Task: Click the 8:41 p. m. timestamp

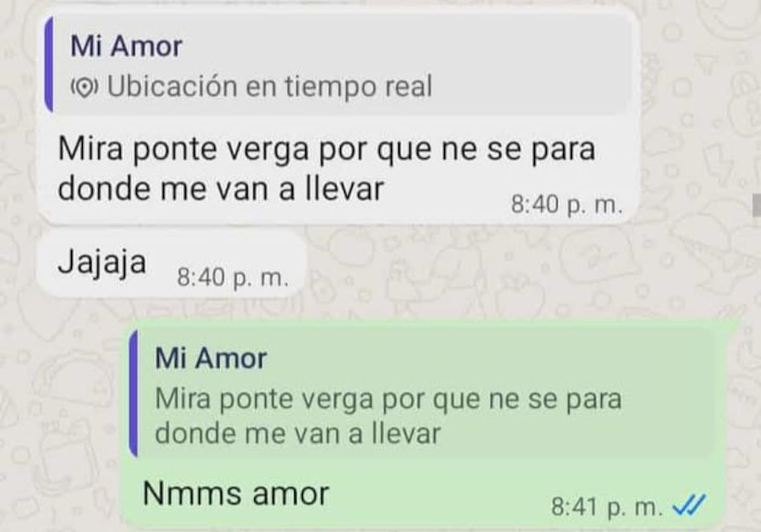Action: (607, 507)
